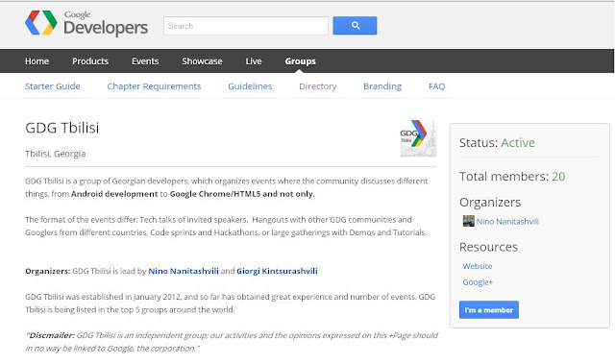Screen dimensions: 615x364
Task: View the Guidelines sub-tab
Action: pos(250,86)
